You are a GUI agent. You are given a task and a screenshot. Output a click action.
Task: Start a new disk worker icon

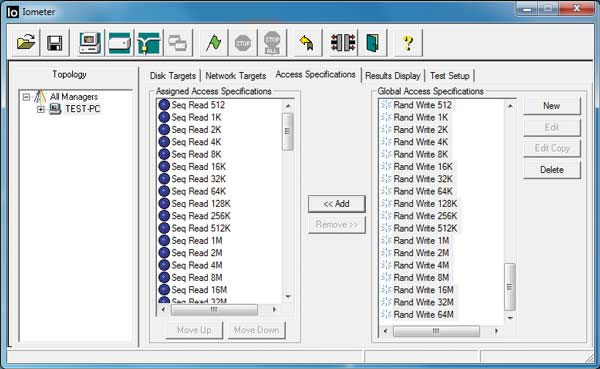[119, 42]
